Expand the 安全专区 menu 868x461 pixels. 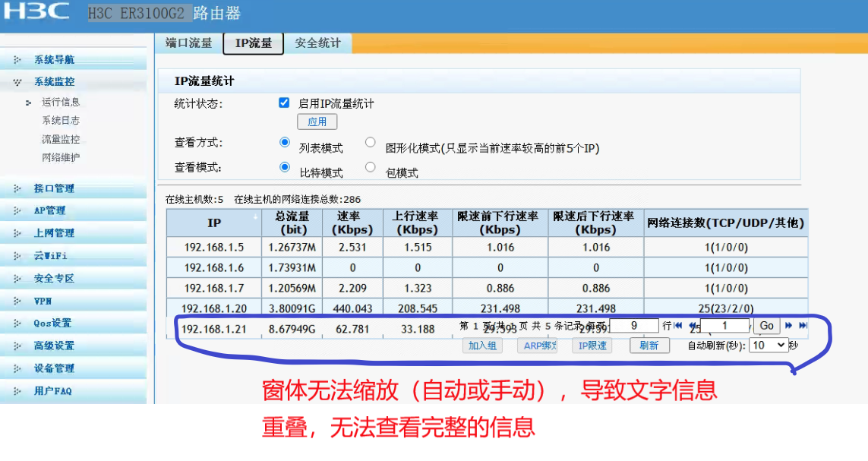(54, 279)
